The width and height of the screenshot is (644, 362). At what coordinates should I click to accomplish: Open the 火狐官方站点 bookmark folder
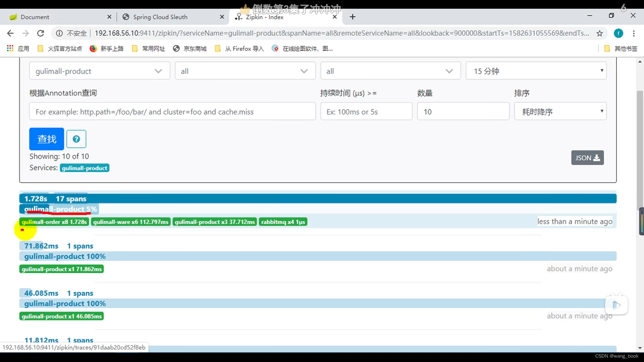click(x=60, y=49)
